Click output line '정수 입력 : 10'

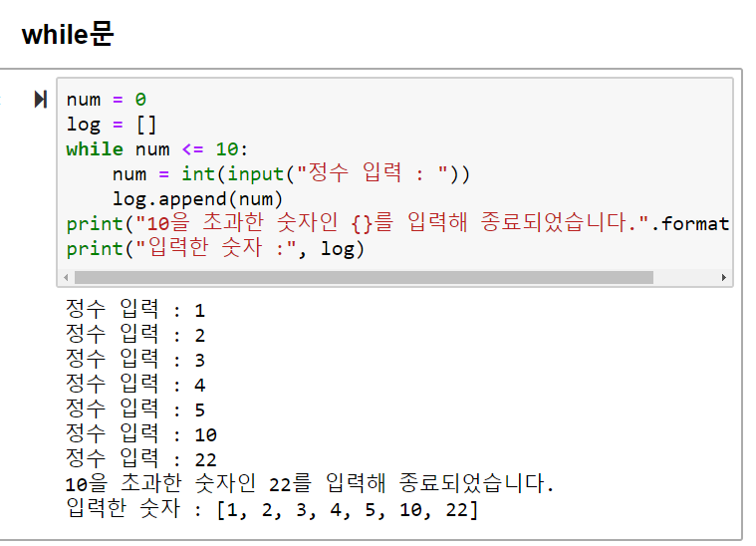tap(141, 434)
